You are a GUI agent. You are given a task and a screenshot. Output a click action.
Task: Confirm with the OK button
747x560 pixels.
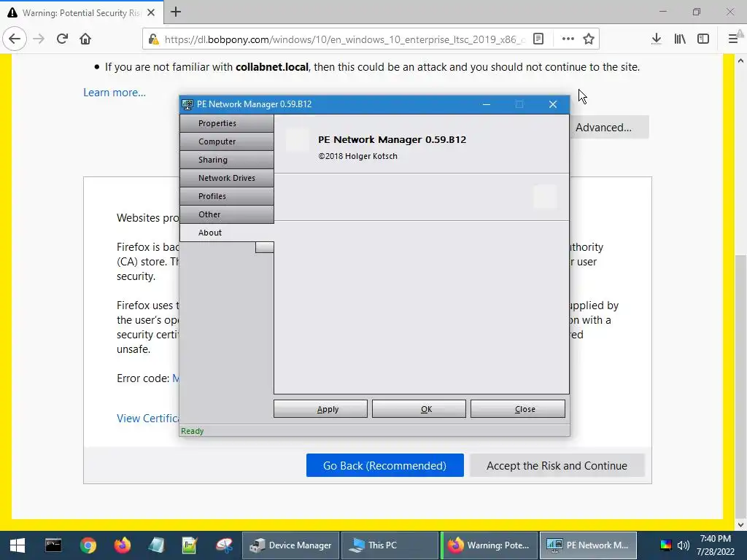click(x=419, y=409)
